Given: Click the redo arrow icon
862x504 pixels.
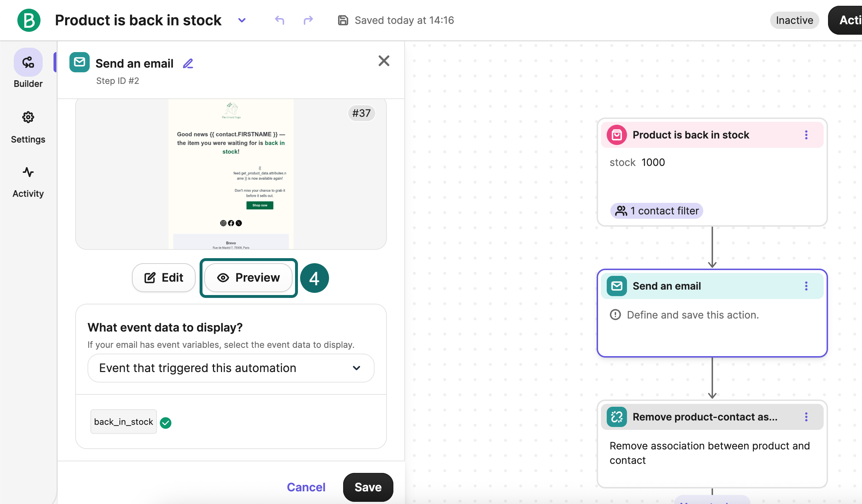Looking at the screenshot, I should 308,20.
